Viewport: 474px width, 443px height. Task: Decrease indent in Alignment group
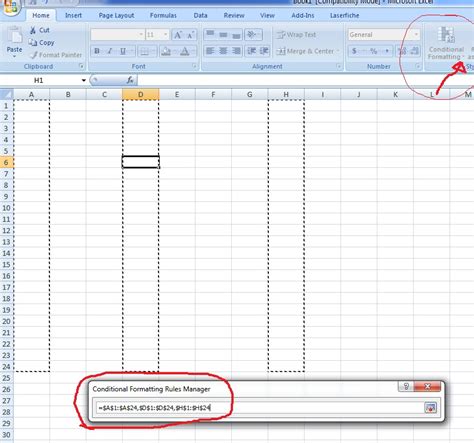(x=252, y=51)
